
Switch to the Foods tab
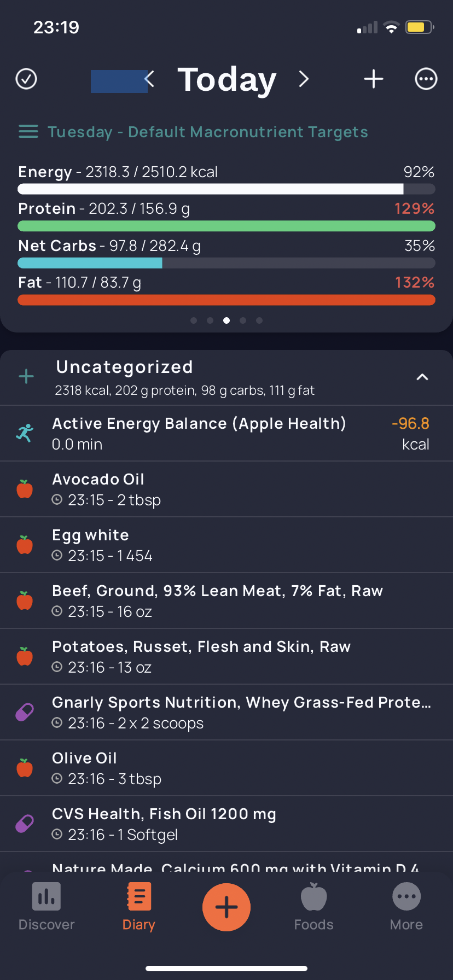pyautogui.click(x=313, y=907)
